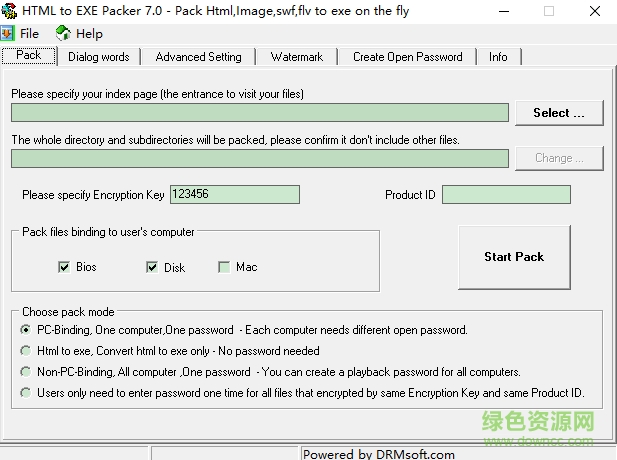Select the PC-Binding pack mode
This screenshot has width=617, height=460.
(x=26, y=329)
